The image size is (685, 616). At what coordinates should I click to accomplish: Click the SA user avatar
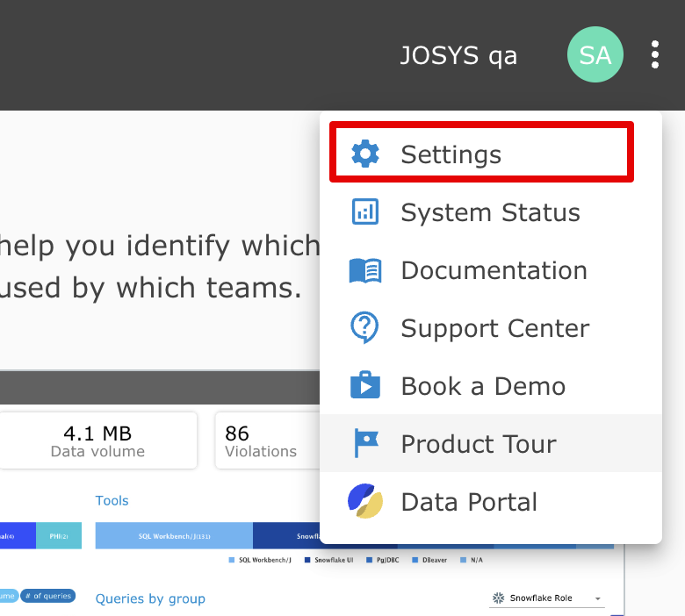(x=595, y=55)
